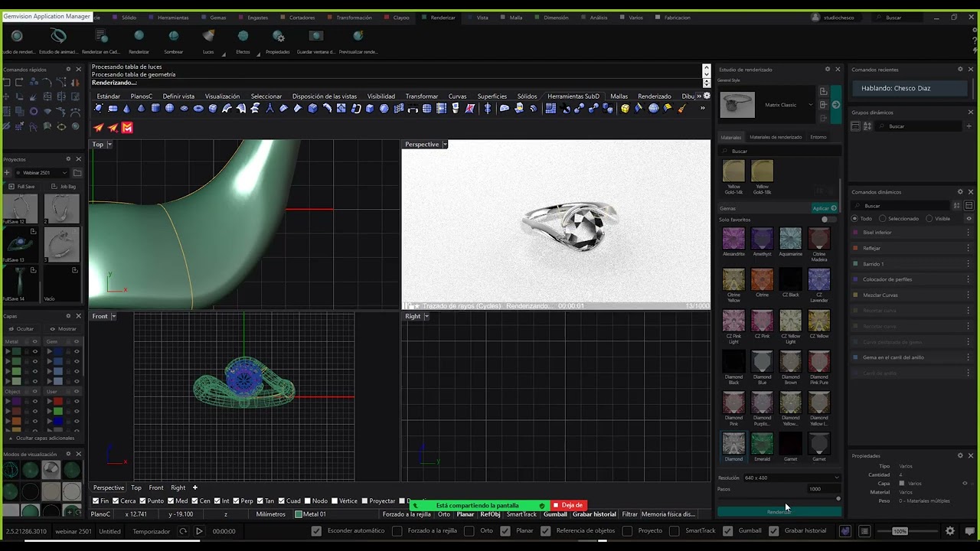Toggle the Fin osnap checkbox
This screenshot has height=551, width=980.
pos(96,500)
